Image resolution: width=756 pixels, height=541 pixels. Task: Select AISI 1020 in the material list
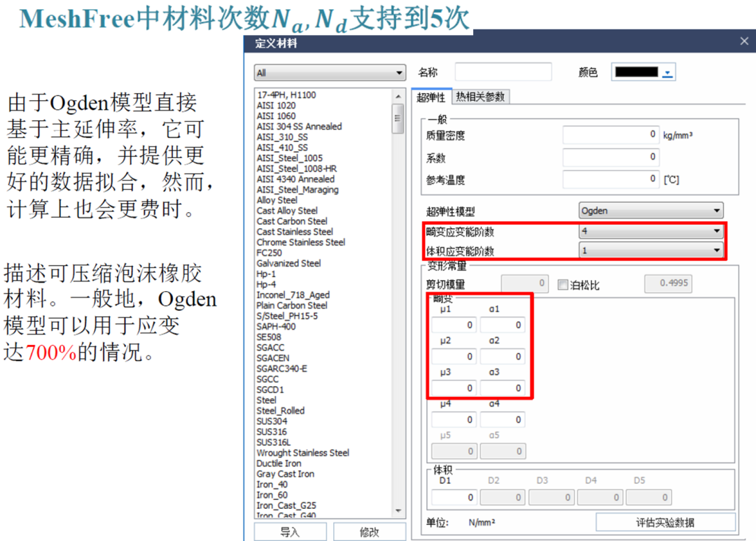[x=276, y=106]
